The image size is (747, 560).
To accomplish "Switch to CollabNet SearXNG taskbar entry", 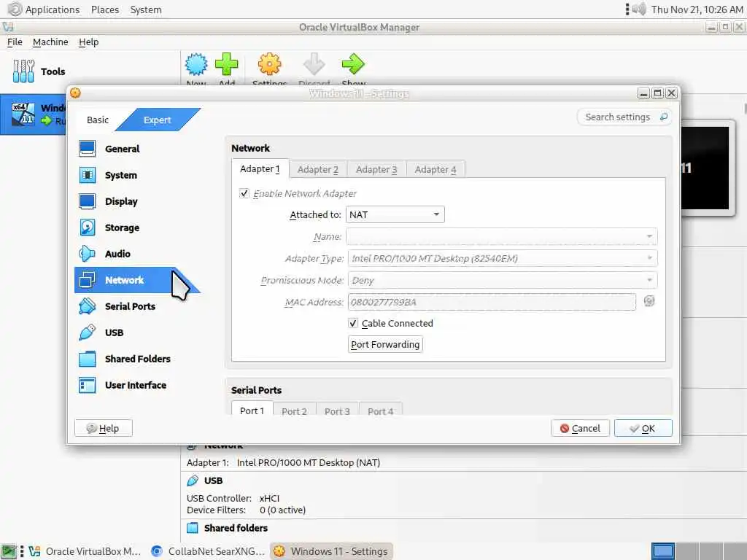I will [x=208, y=551].
